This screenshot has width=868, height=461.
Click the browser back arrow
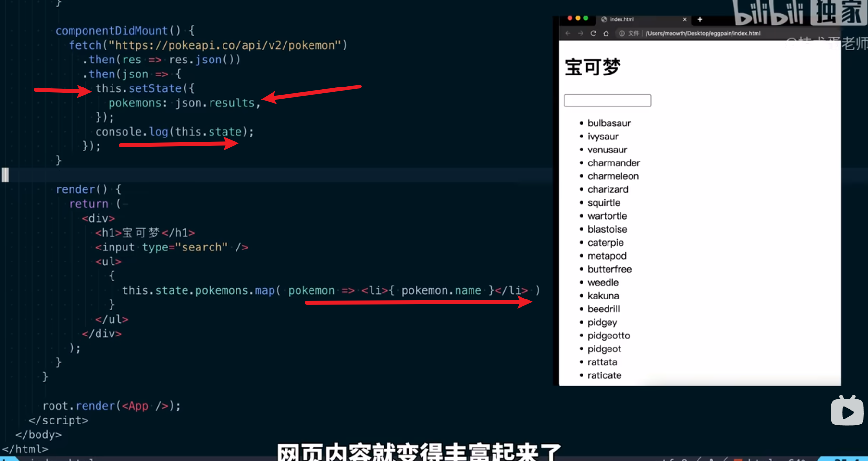pyautogui.click(x=568, y=33)
